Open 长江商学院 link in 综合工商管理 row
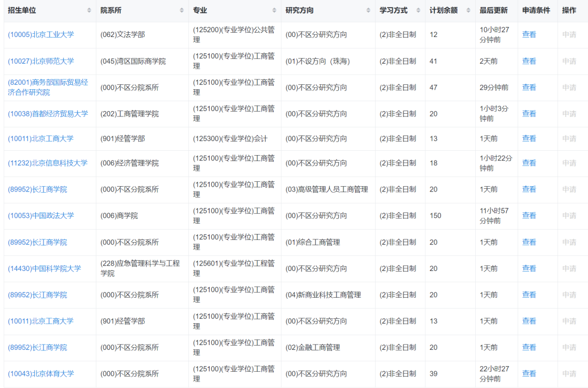Image resolution: width=588 pixels, height=388 pixels. coord(38,242)
